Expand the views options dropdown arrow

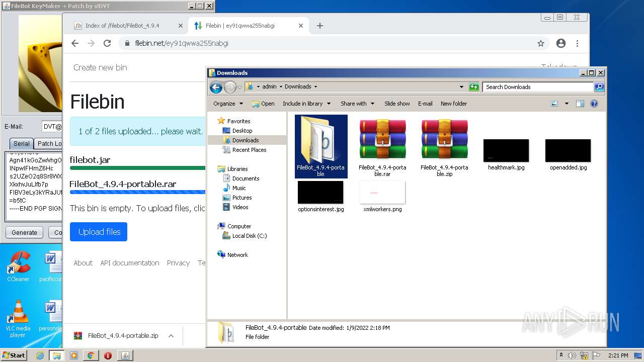click(x=567, y=104)
